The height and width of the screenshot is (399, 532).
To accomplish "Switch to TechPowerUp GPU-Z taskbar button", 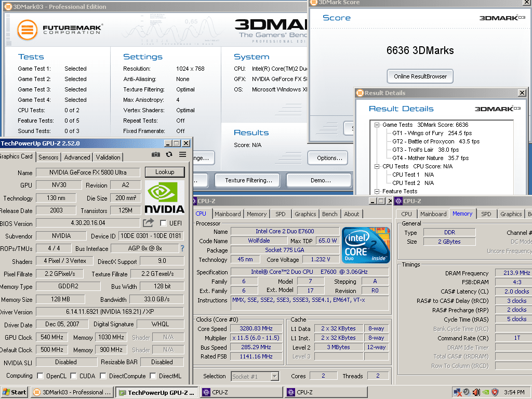I will [156, 393].
